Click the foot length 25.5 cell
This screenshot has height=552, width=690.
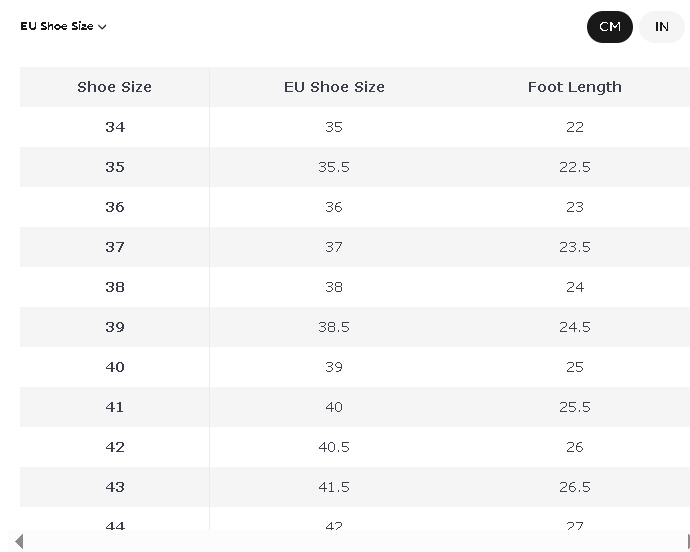tap(574, 407)
